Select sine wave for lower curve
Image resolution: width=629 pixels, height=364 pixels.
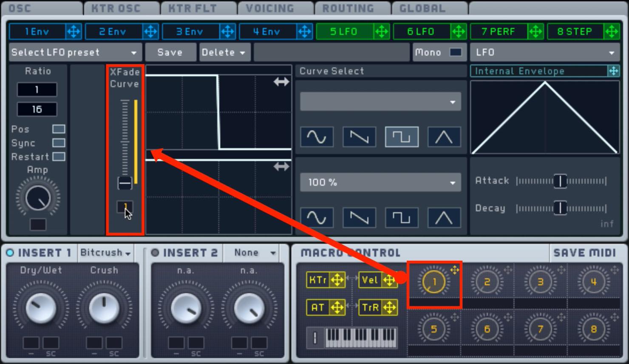coord(317,217)
